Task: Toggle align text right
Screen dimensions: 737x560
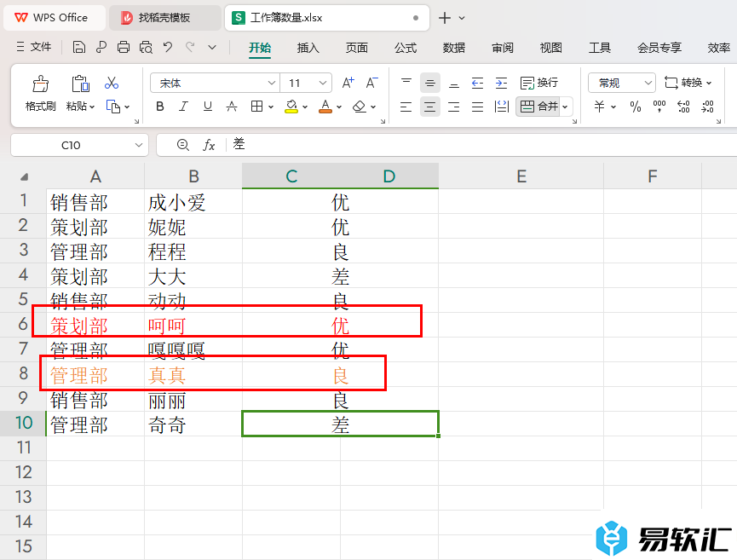Action: click(x=453, y=107)
